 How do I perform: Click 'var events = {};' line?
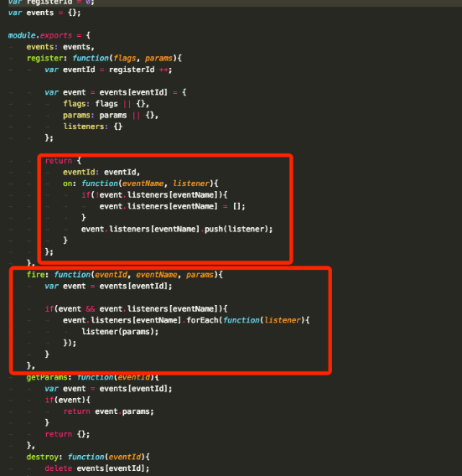(44, 13)
